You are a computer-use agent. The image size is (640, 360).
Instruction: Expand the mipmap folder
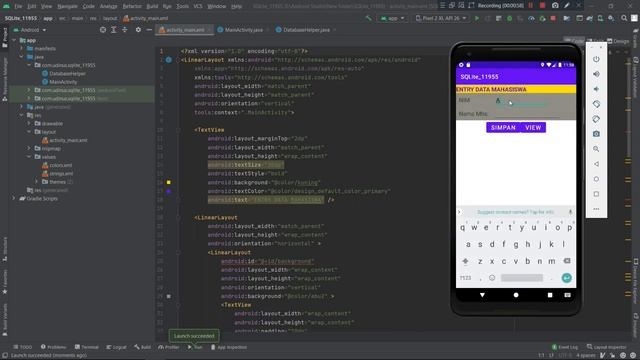(x=29, y=149)
